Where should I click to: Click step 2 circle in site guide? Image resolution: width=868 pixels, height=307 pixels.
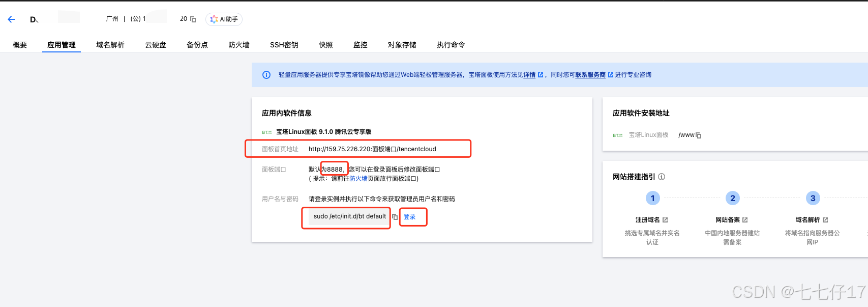click(733, 198)
